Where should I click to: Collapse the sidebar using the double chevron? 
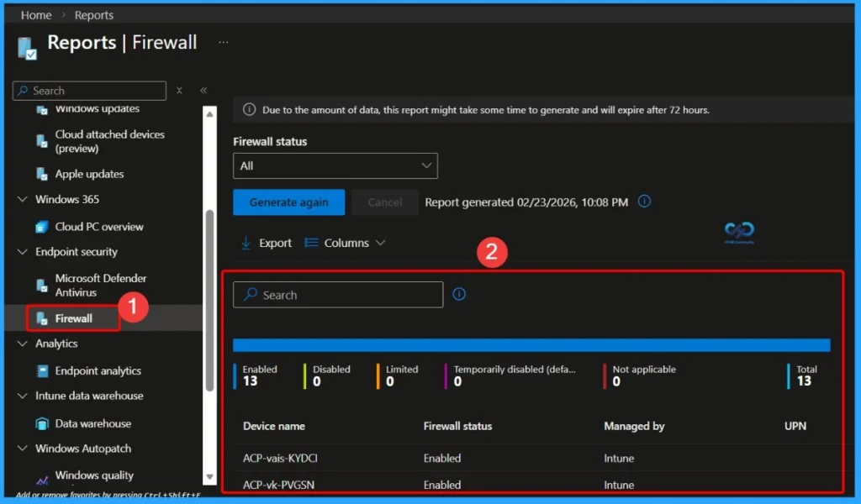click(203, 91)
